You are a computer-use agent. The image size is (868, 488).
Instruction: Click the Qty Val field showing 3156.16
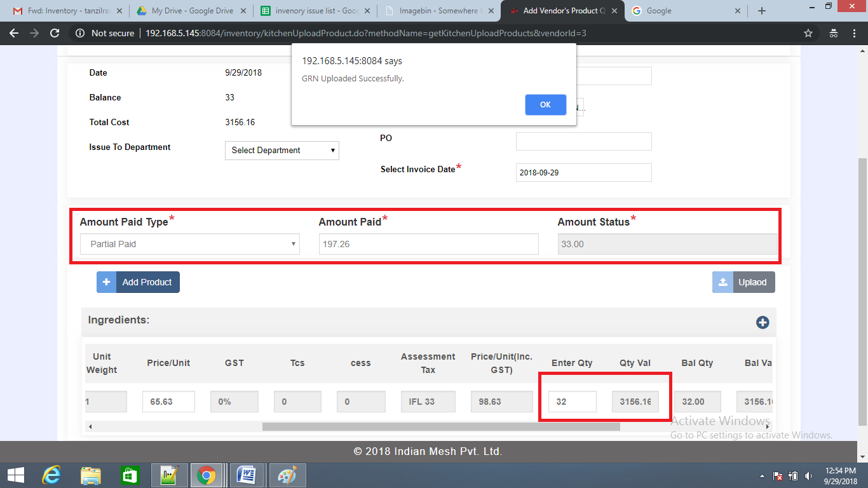pos(635,402)
